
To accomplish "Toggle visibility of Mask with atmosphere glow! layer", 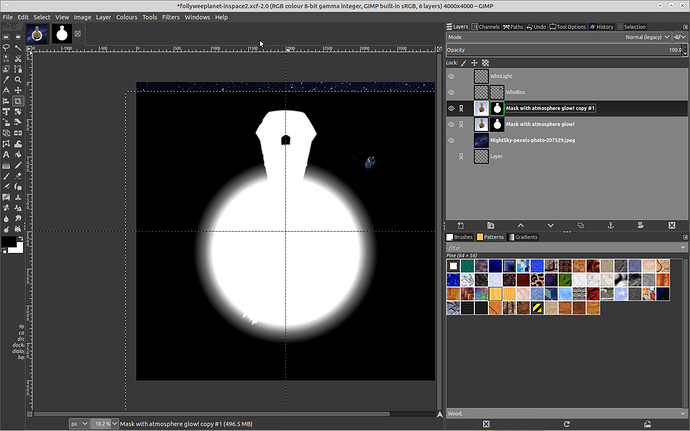I will [451, 125].
